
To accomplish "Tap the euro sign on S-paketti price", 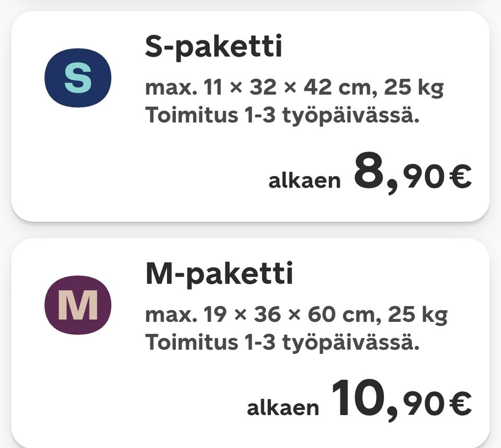I will coord(460,178).
